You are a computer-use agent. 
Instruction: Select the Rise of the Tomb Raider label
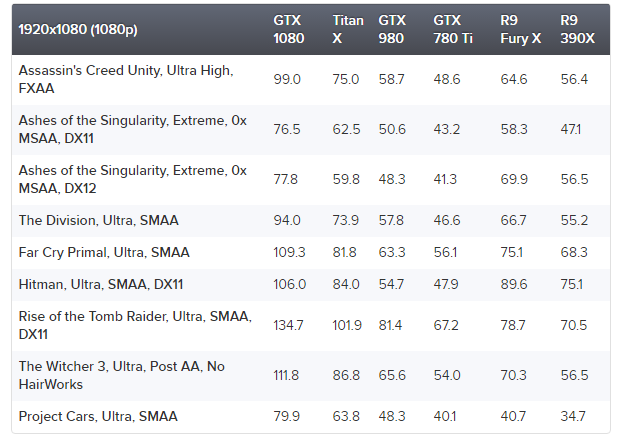coord(132,326)
